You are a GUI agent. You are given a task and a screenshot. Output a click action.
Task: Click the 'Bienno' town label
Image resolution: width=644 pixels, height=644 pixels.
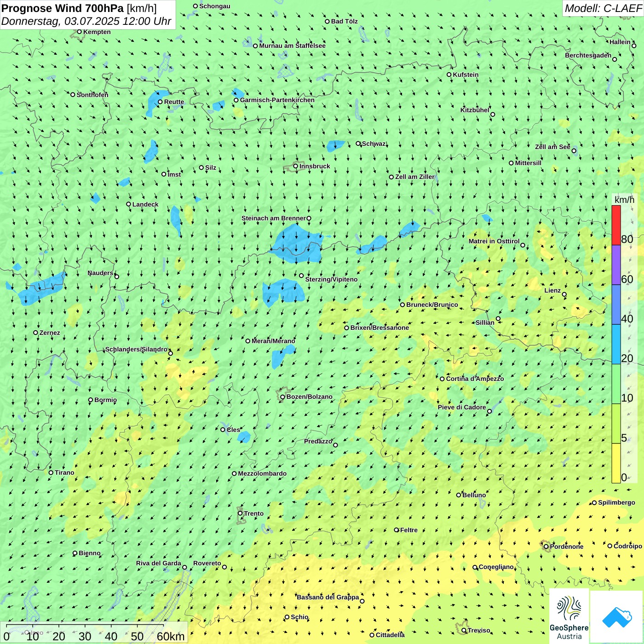(x=89, y=553)
